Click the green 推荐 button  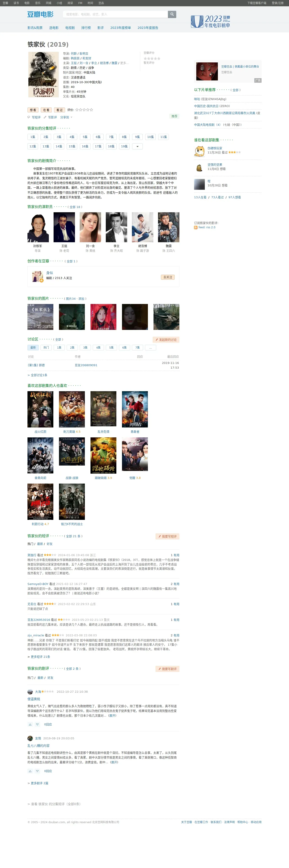pos(174,116)
